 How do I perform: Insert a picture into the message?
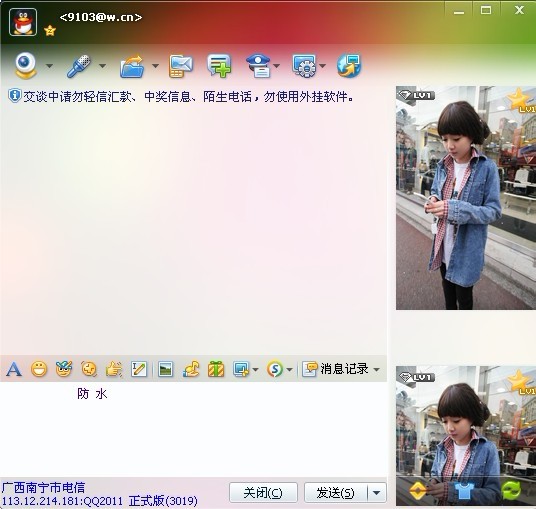click(165, 369)
